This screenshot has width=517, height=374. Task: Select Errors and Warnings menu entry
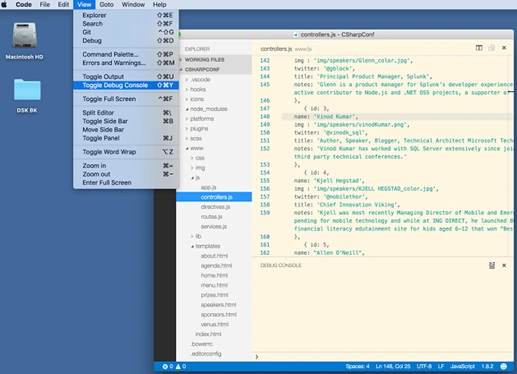tap(126, 63)
